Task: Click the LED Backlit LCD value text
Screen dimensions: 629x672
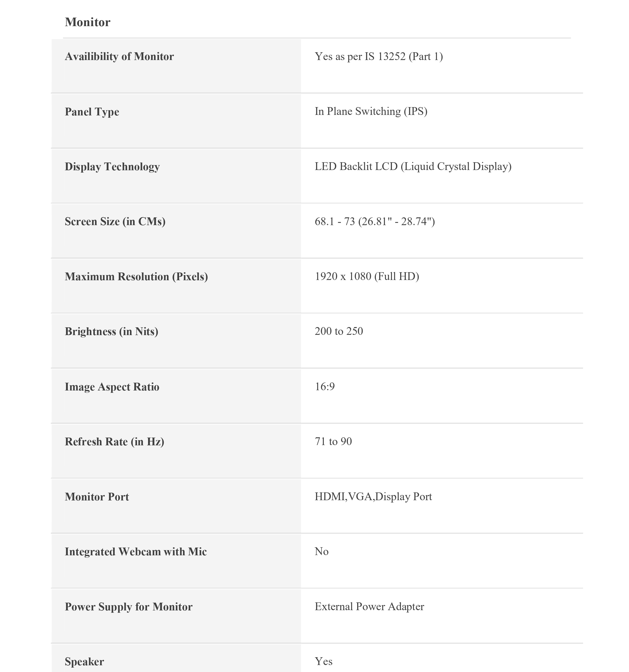Action: point(413,166)
